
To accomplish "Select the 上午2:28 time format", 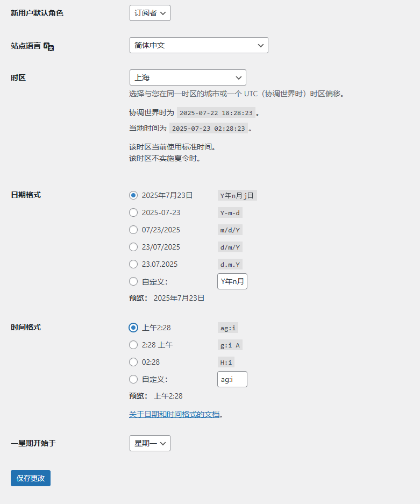I will pyautogui.click(x=133, y=328).
